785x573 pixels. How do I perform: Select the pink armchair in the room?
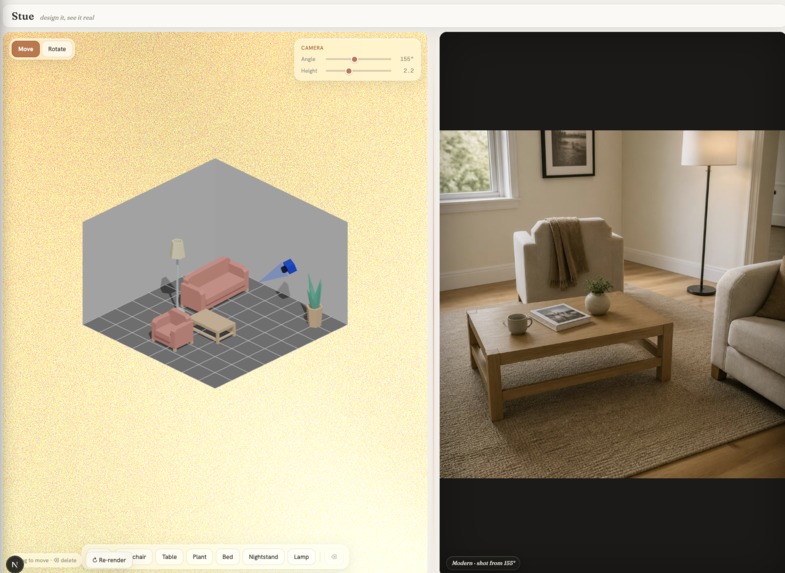(x=172, y=329)
